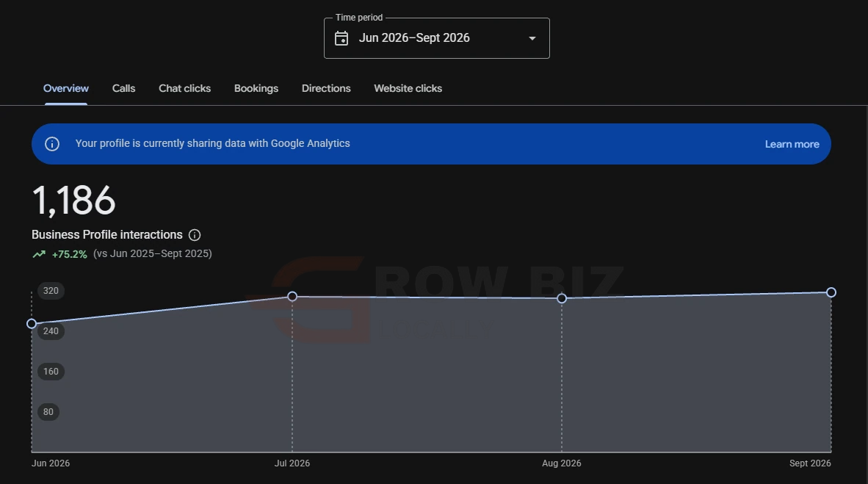Viewport: 868px width, 484px height.
Task: Click the '(vs Jun 2025–Sept 2025)' comparison text
Action: (153, 253)
